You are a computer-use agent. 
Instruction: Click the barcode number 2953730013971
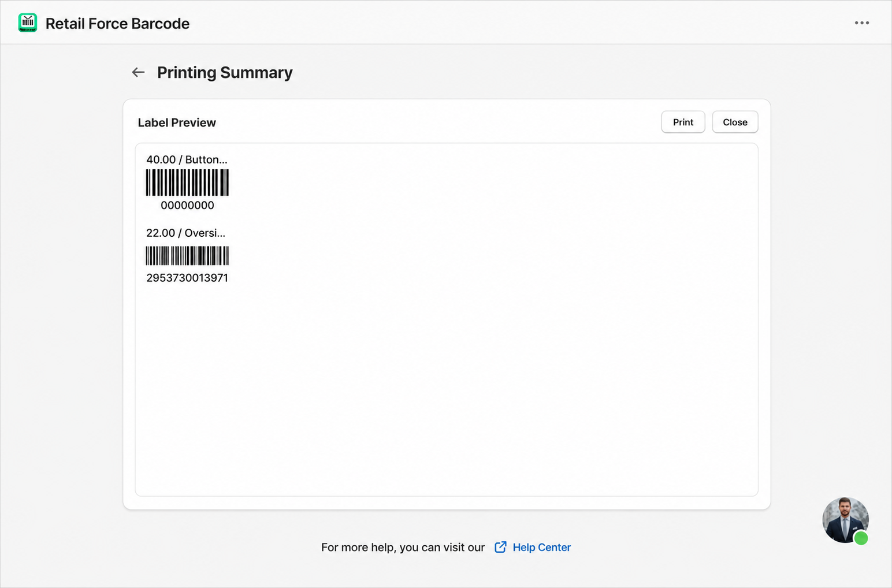(187, 278)
